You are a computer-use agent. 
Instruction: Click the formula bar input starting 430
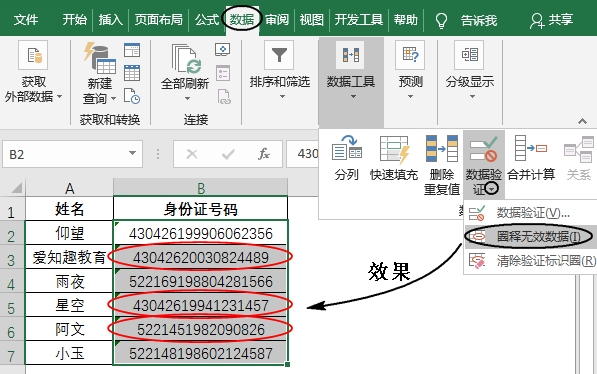(303, 154)
